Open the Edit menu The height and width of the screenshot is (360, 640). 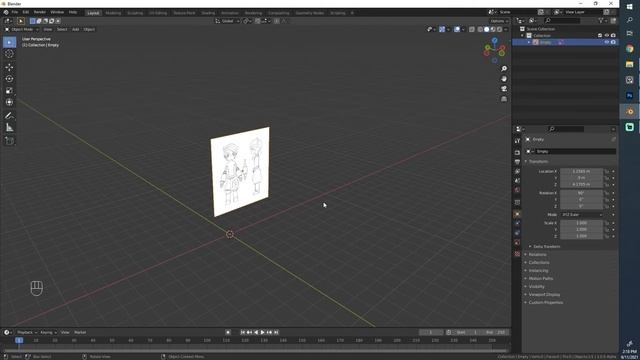click(26, 12)
